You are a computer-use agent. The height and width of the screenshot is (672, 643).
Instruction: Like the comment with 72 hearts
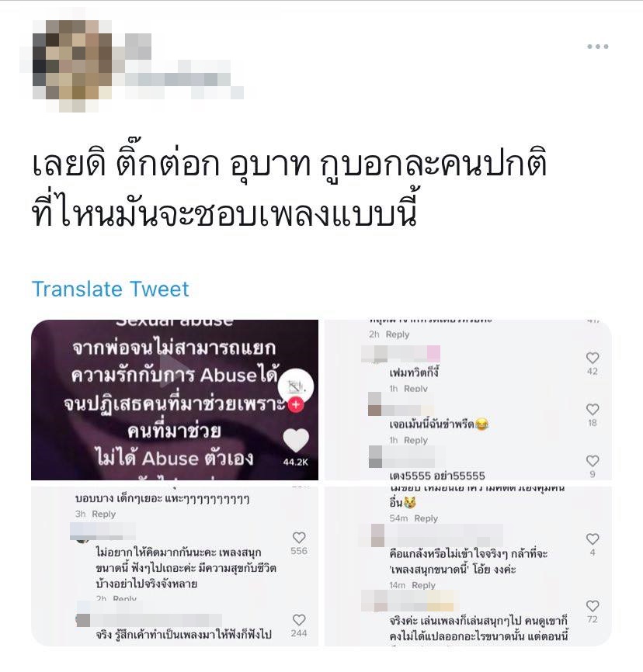pos(593,605)
